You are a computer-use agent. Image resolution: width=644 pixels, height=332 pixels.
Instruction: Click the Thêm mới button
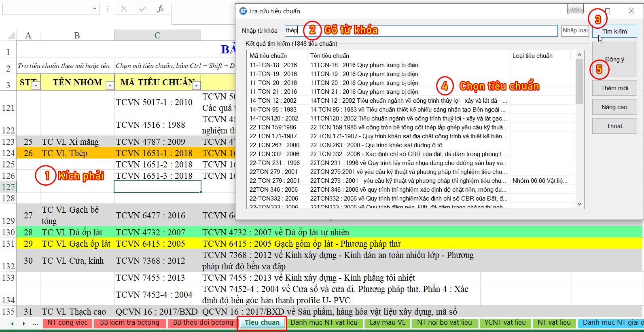614,88
